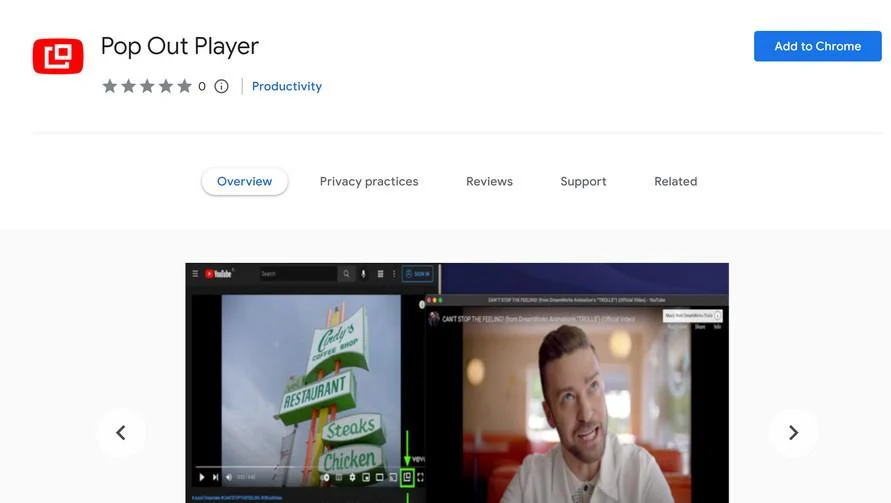Open the extension preview screenshot image
The height and width of the screenshot is (503, 891).
click(x=457, y=383)
